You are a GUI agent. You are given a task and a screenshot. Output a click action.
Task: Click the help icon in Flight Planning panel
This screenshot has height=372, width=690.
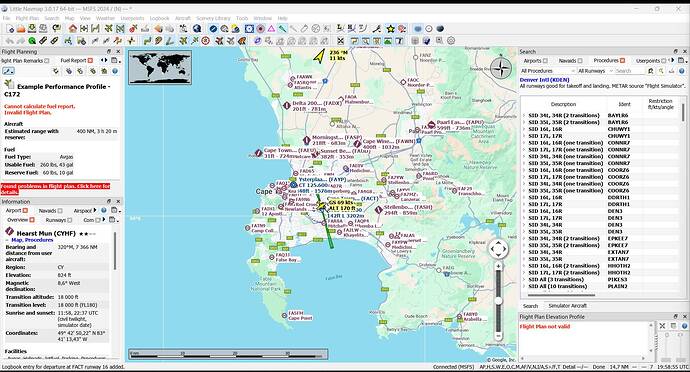[115, 71]
